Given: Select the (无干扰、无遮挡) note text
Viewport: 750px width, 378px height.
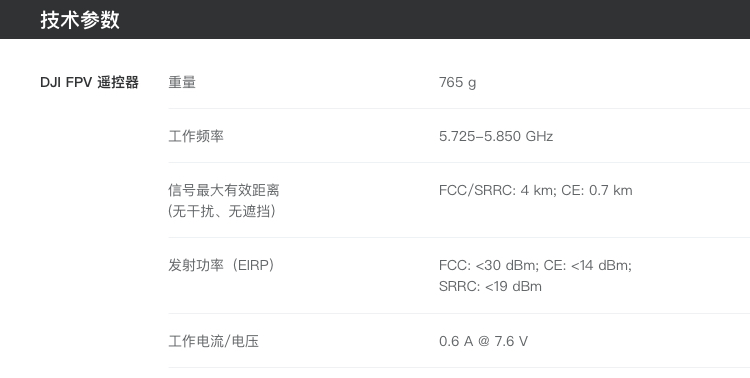Looking at the screenshot, I should [x=222, y=211].
